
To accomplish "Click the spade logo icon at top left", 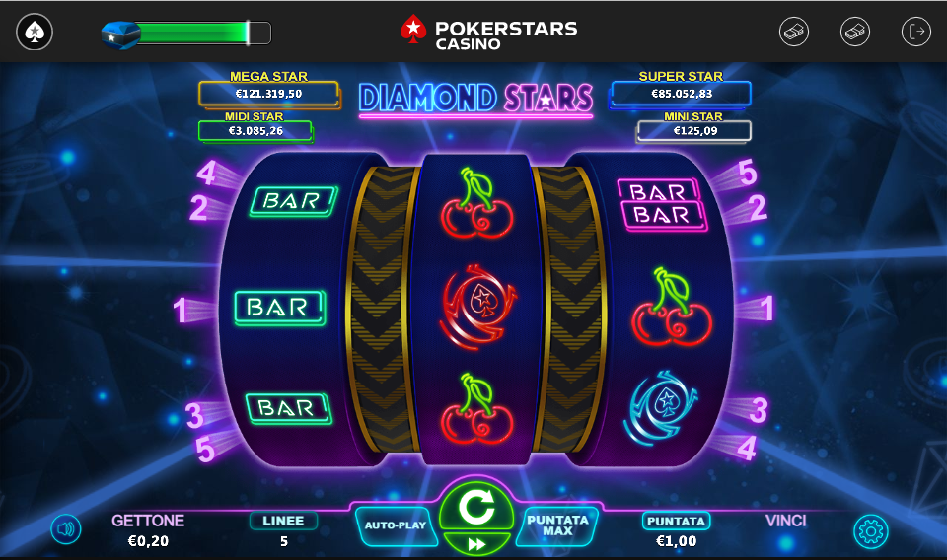I will point(35,32).
